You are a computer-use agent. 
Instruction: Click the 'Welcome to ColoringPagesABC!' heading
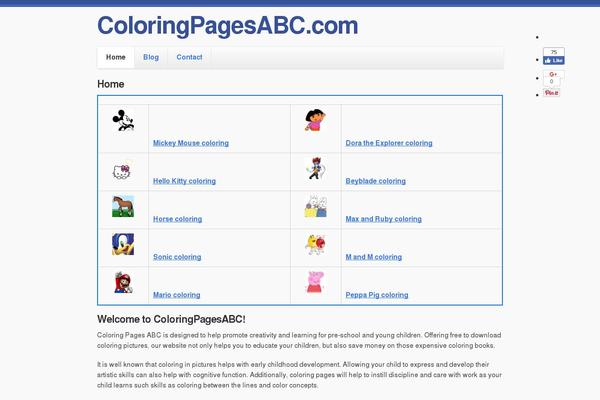[171, 319]
